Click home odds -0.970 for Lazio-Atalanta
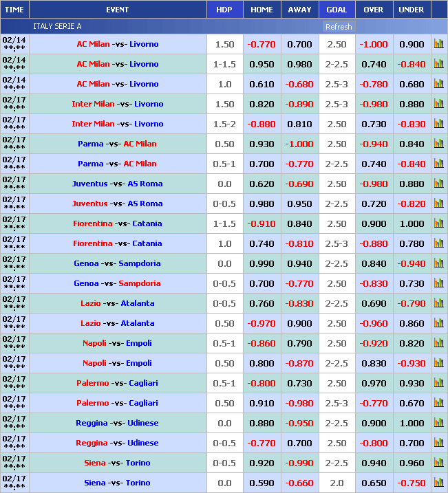Viewport: 448px width, 493px height. [x=262, y=323]
